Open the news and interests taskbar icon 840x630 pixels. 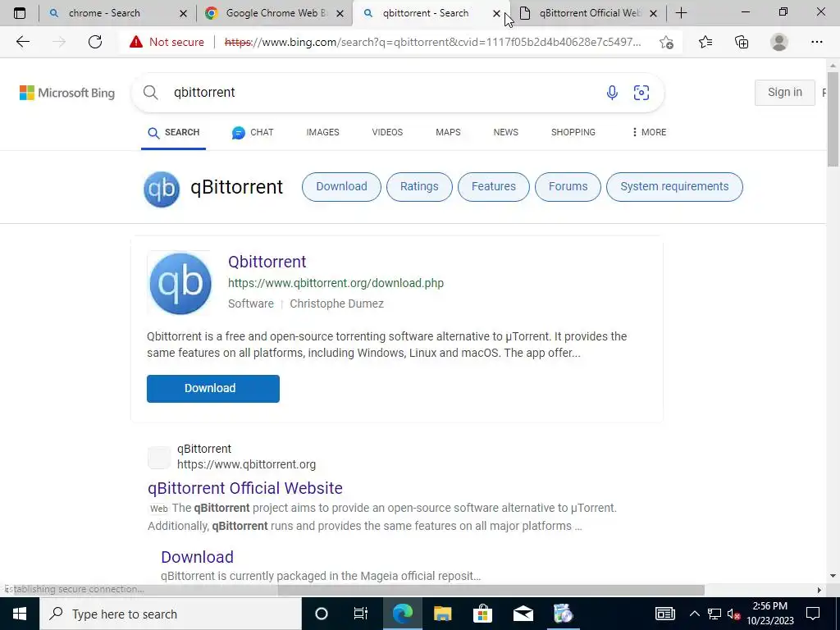(664, 614)
